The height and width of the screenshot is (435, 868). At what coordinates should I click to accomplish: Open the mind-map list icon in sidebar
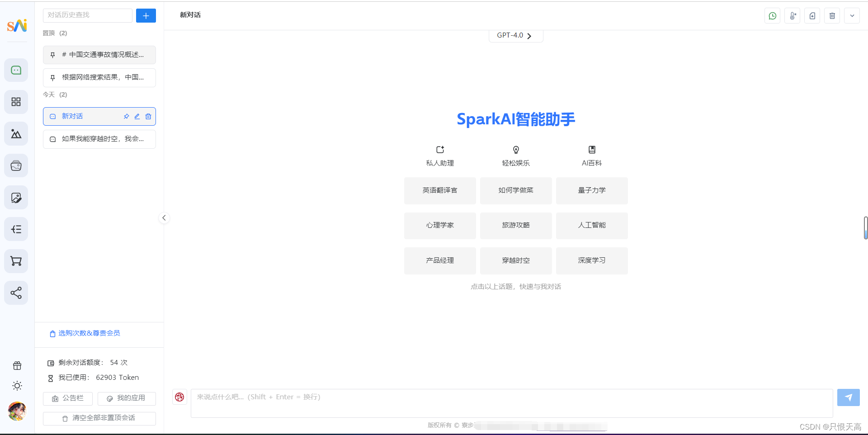[16, 229]
